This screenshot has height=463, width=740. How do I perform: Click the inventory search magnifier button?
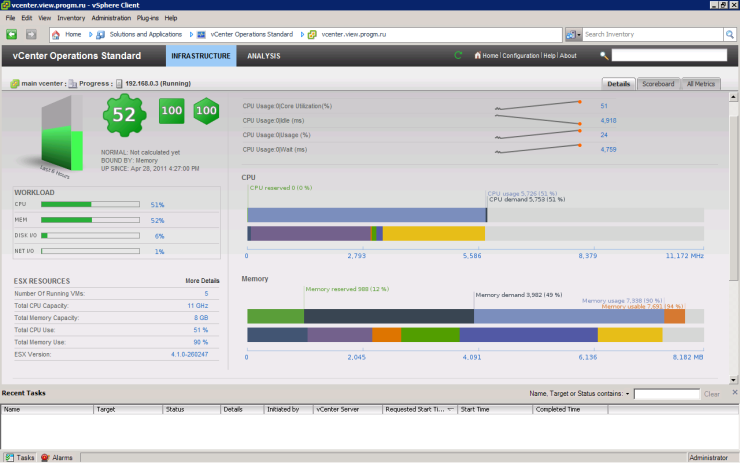point(730,34)
